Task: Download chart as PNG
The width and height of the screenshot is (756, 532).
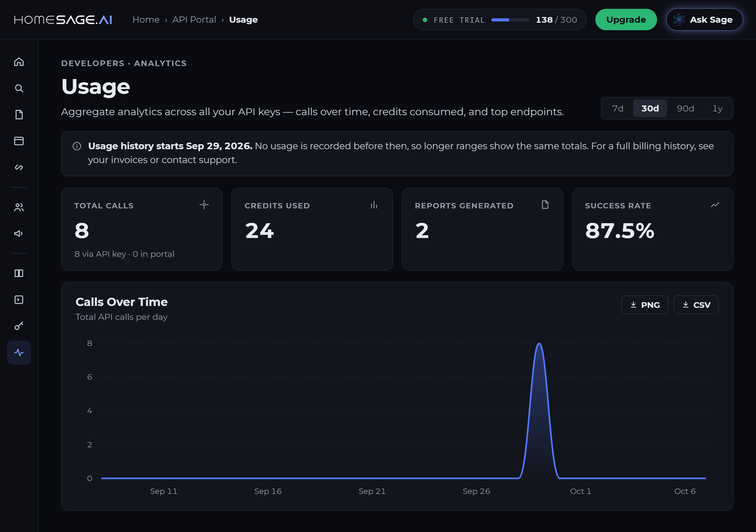Action: point(644,305)
